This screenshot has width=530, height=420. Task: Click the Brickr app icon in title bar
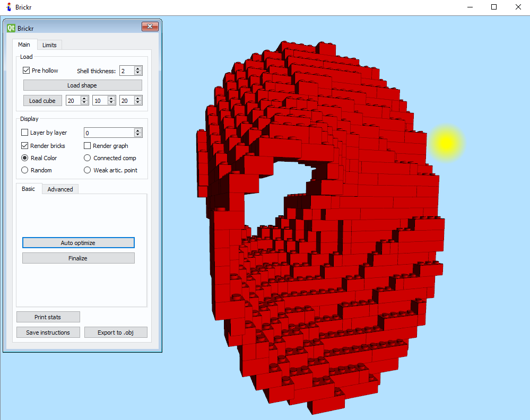tap(8, 7)
